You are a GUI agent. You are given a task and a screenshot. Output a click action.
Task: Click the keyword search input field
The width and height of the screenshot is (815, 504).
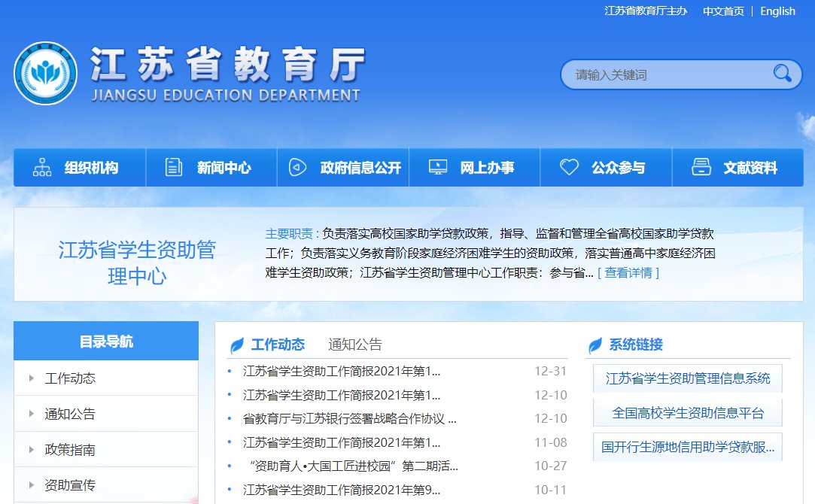click(x=670, y=74)
